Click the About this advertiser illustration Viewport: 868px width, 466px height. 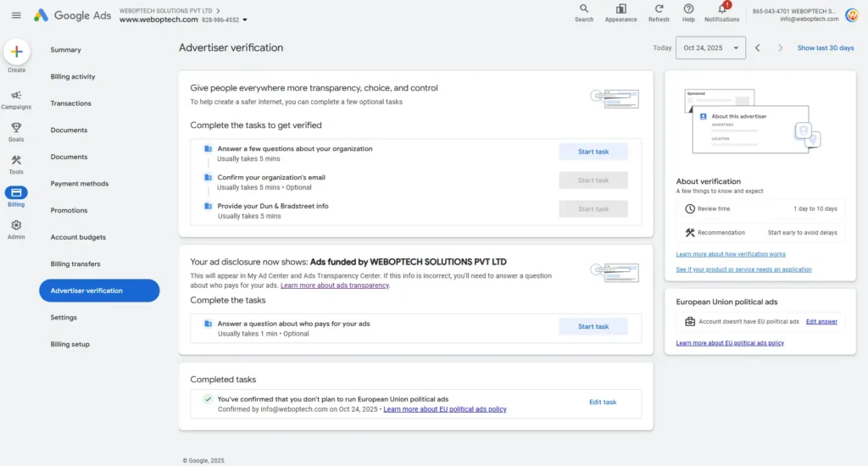tap(753, 120)
